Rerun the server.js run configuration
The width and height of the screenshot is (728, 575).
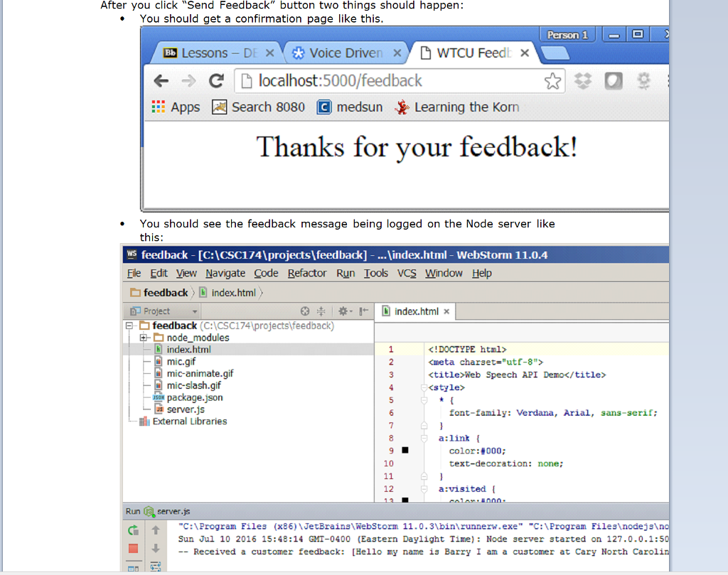click(x=132, y=530)
